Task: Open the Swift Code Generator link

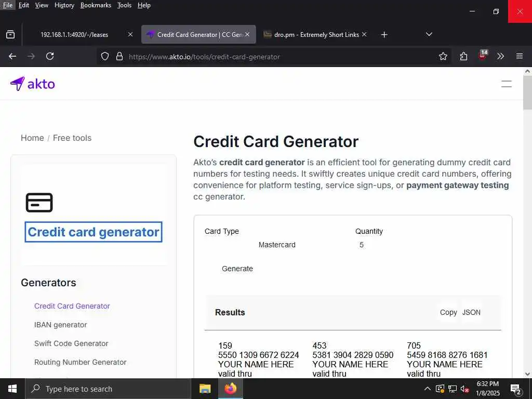Action: pyautogui.click(x=71, y=343)
